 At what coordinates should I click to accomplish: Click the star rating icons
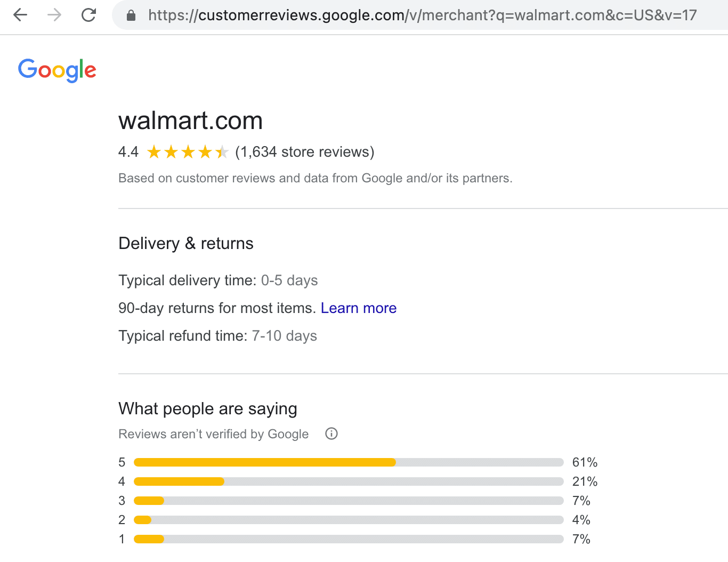[188, 152]
